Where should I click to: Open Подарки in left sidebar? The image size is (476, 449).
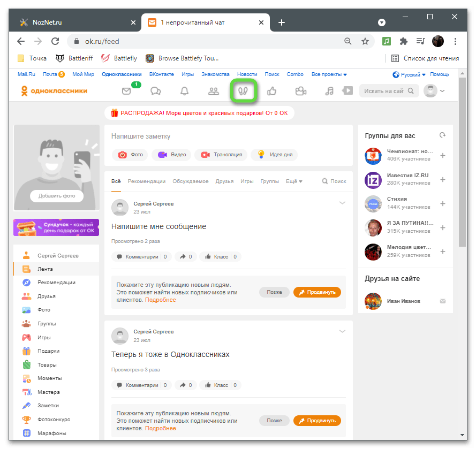tap(56, 351)
